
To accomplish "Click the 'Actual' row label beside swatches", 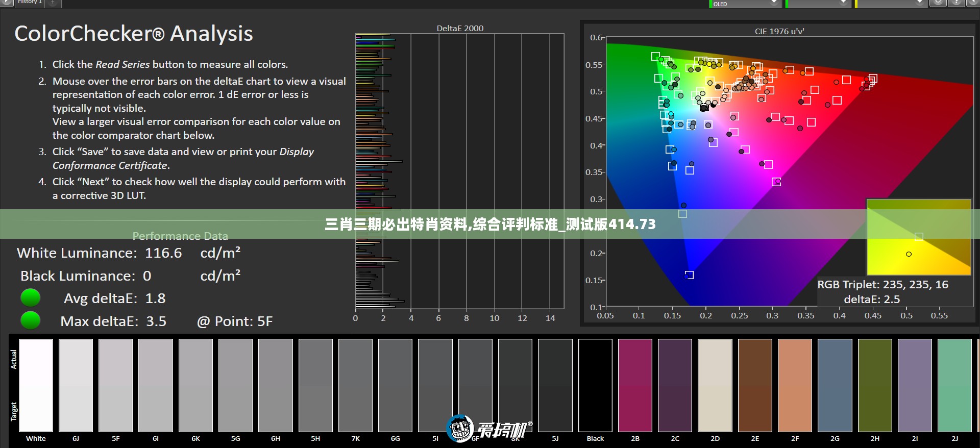I will click(x=14, y=359).
